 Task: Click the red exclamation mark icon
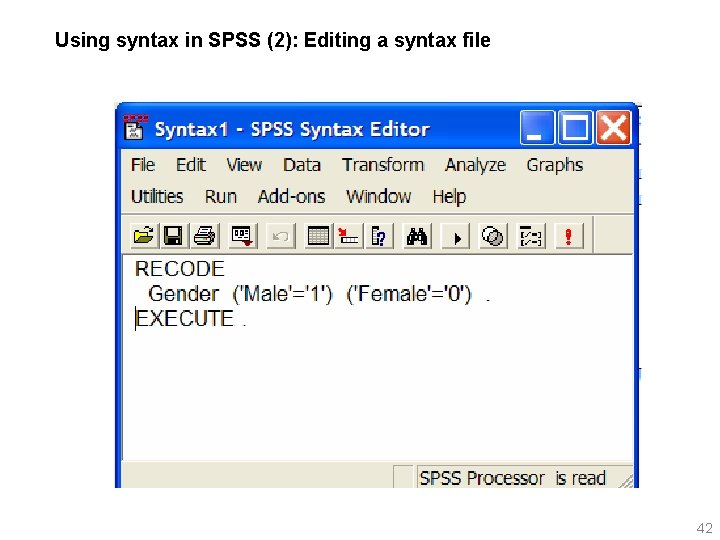click(x=569, y=236)
